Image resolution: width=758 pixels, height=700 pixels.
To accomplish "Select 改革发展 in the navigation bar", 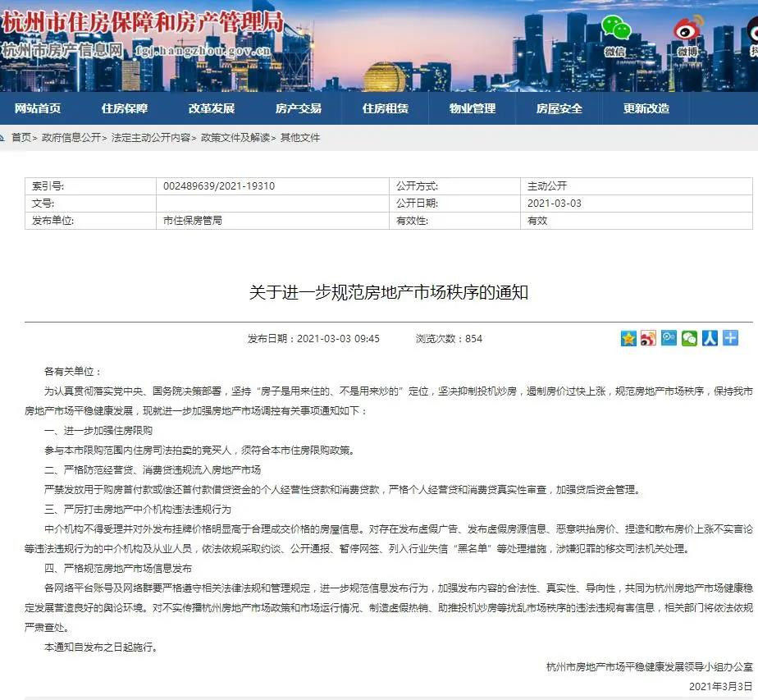I will [x=212, y=108].
